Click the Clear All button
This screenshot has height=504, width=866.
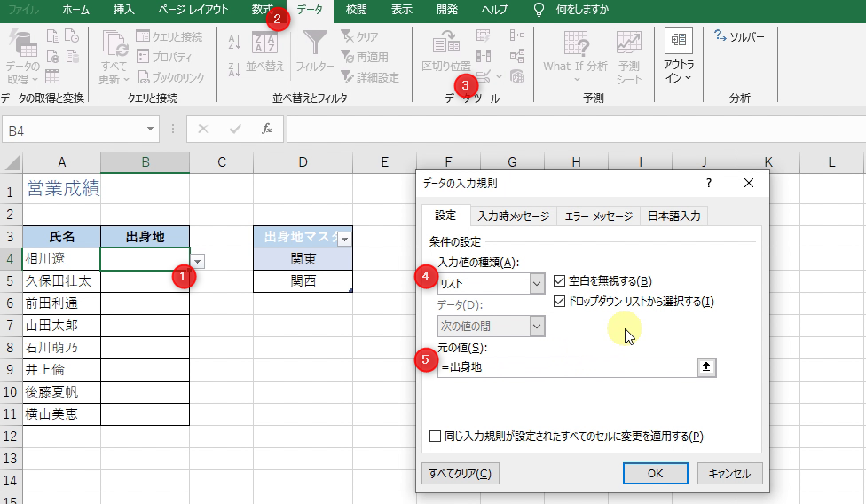tap(460, 473)
